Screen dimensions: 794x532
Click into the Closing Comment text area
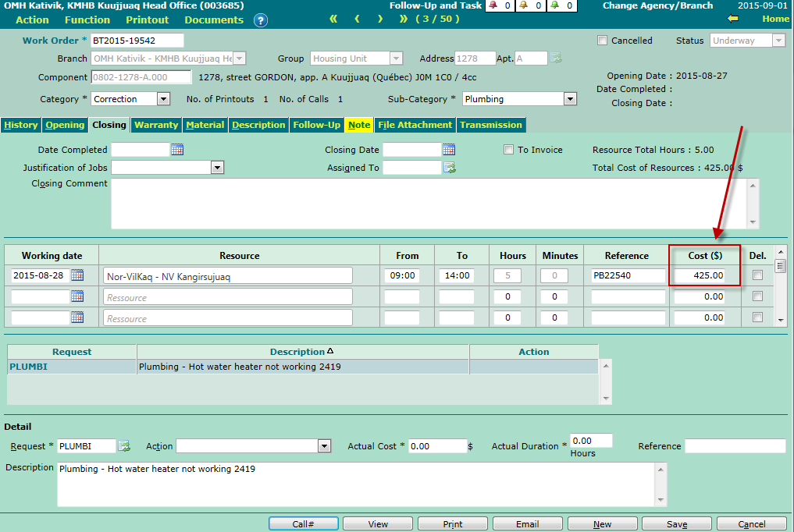pyautogui.click(x=429, y=203)
